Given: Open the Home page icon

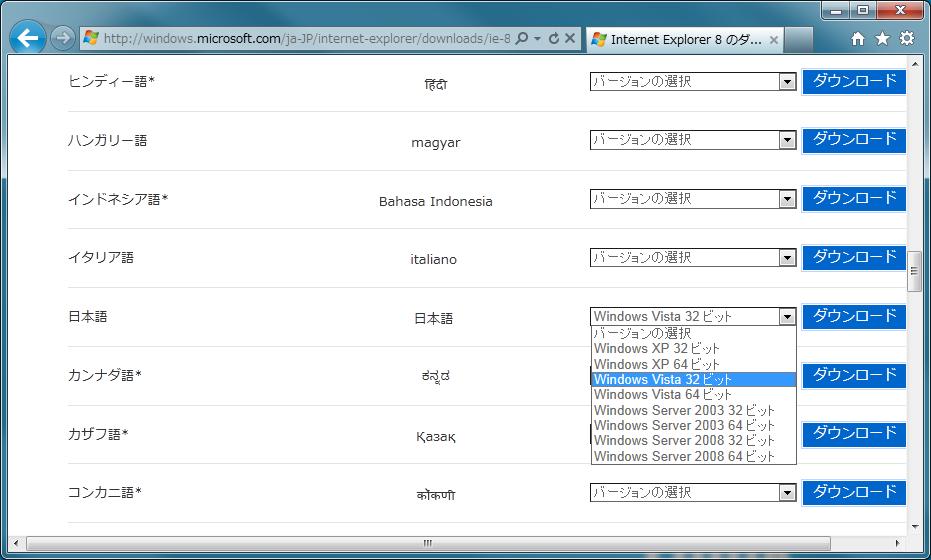Looking at the screenshot, I should click(x=857, y=39).
